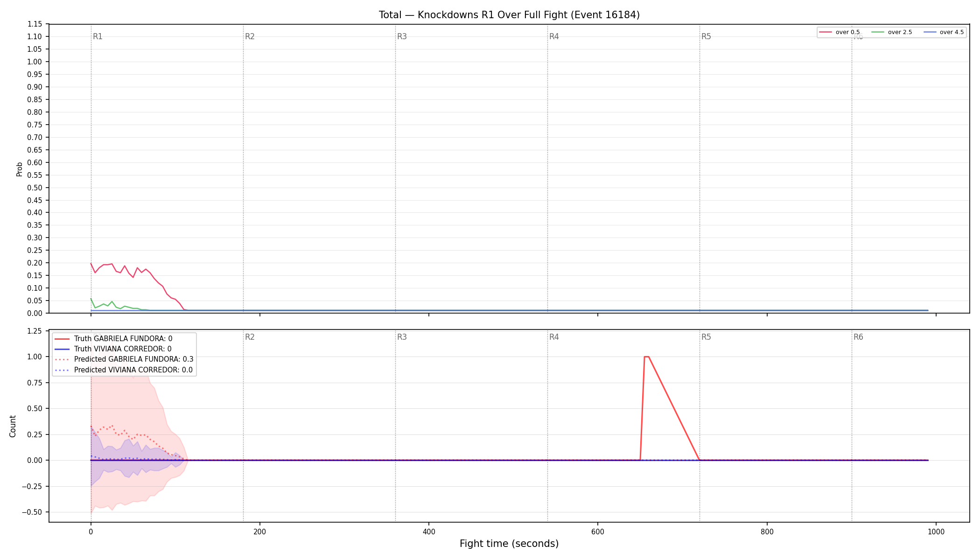Click the 600 tick on fight time axis
Screen dimensions: 980x560
pos(598,532)
